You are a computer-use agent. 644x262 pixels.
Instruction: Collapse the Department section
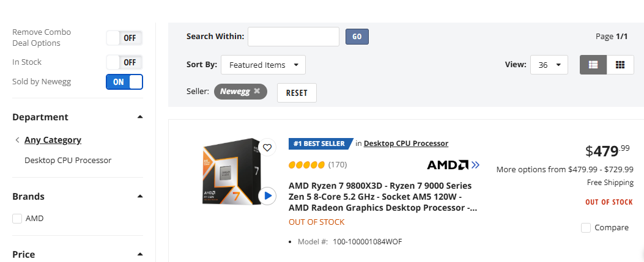[x=140, y=117]
